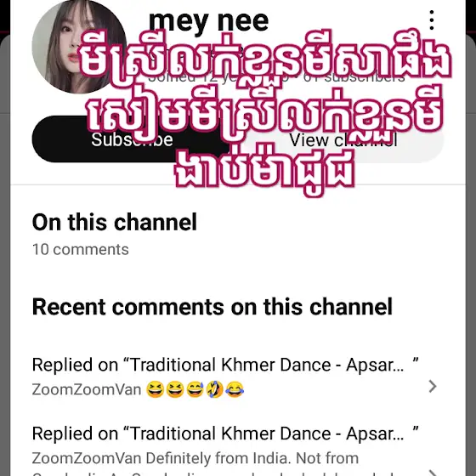Image resolution: width=476 pixels, height=476 pixels.
Task: Click the rolling-on-floor laughing emoji
Action: pyautogui.click(x=215, y=389)
